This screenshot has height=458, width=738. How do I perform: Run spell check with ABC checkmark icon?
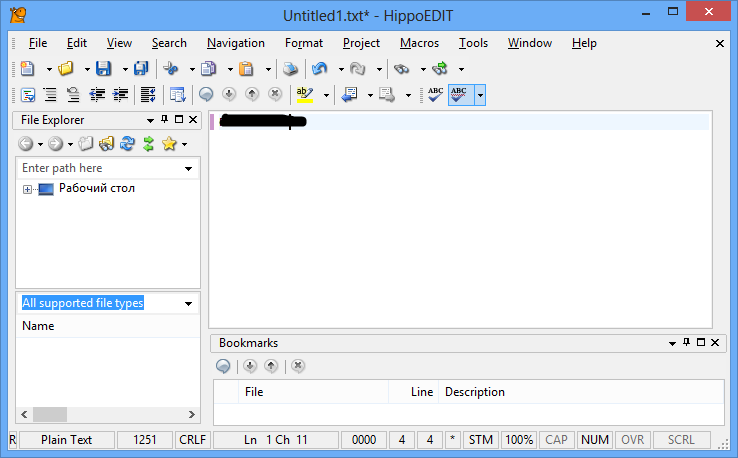pos(435,95)
